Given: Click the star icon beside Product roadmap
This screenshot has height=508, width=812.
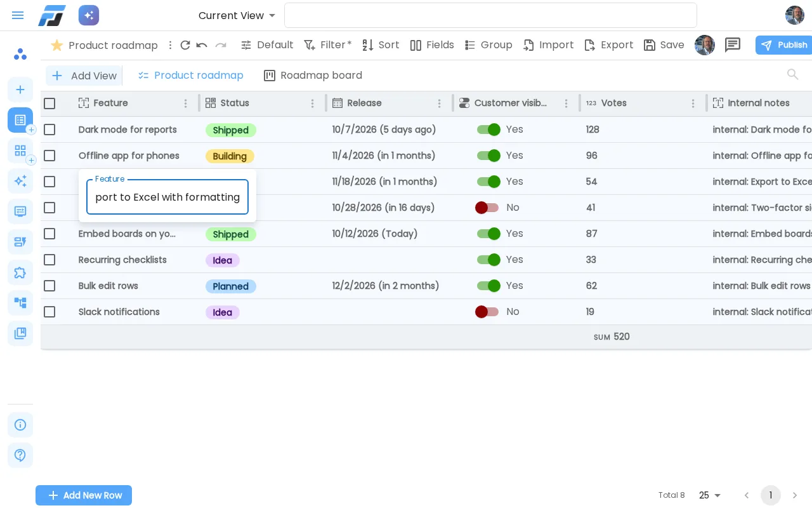Looking at the screenshot, I should click(x=57, y=45).
